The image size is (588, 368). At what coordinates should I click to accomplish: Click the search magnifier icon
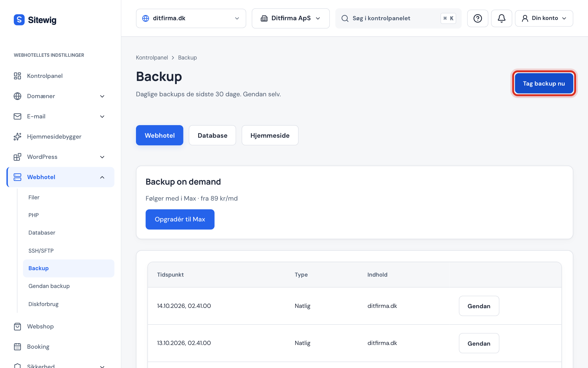point(345,18)
